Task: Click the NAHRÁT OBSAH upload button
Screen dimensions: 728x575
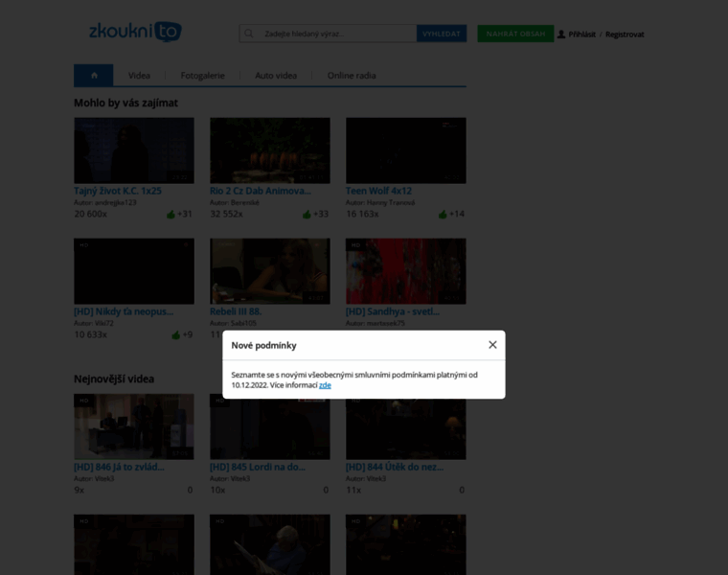Action: (x=515, y=34)
